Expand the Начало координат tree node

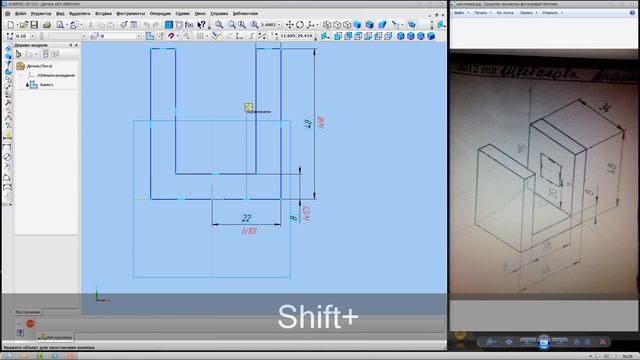click(x=21, y=76)
